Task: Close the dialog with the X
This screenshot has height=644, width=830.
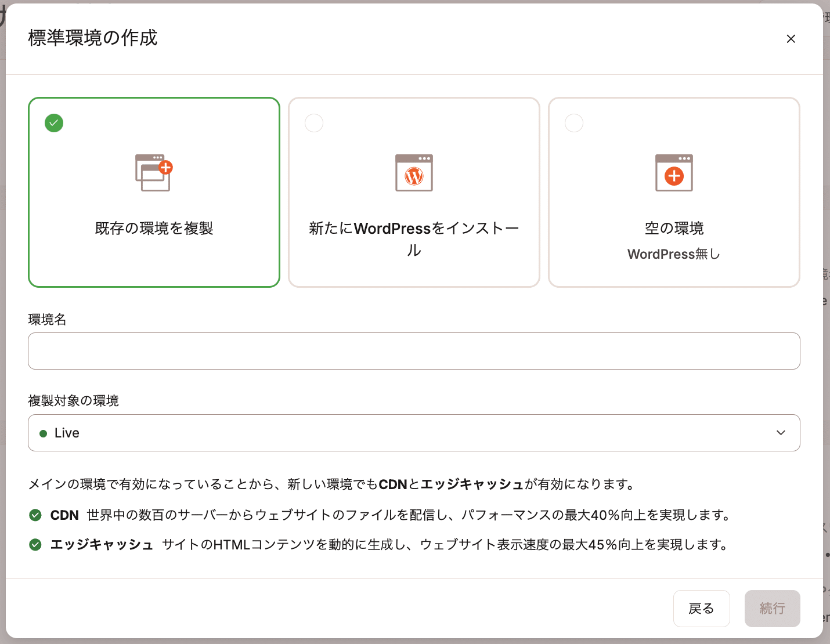Action: 791,39
